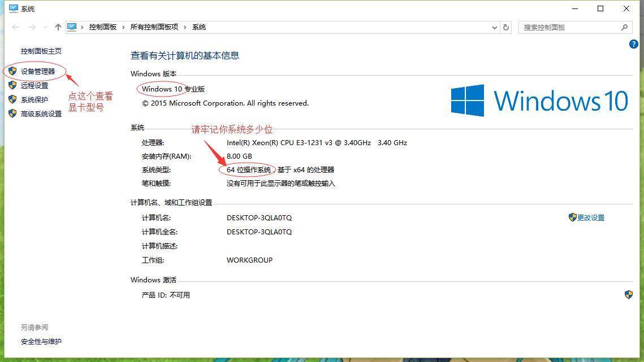Click the computer icon in address bar
Image resolution: width=644 pixels, height=362 pixels.
coord(72,27)
